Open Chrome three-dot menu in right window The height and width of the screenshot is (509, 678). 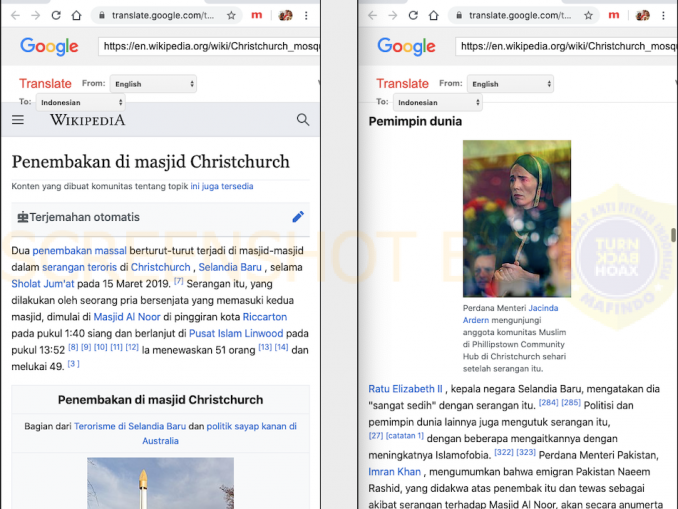[663, 16]
